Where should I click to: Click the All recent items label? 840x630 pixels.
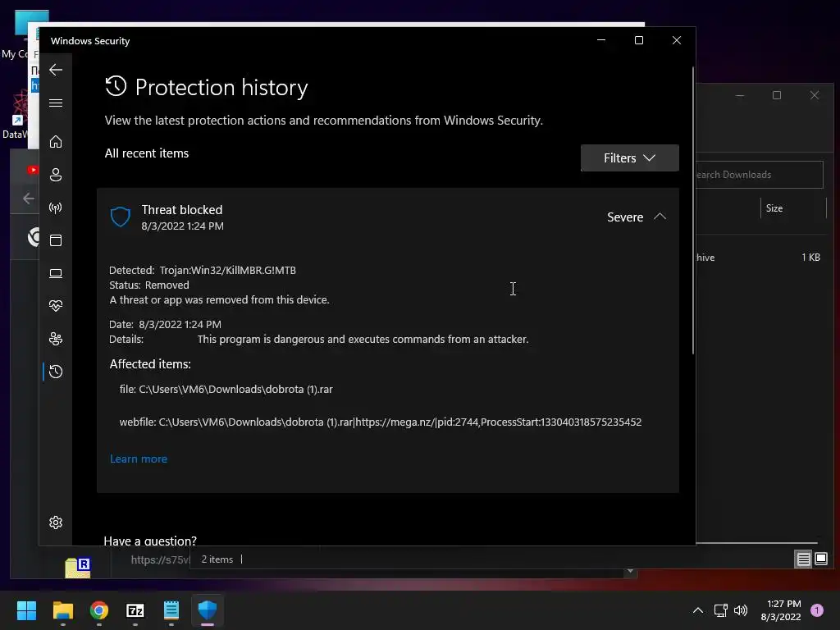click(147, 153)
